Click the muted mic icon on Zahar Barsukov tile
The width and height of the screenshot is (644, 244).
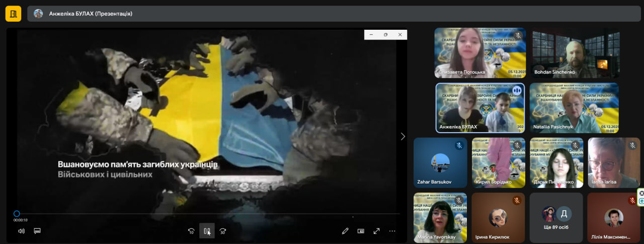click(459, 146)
